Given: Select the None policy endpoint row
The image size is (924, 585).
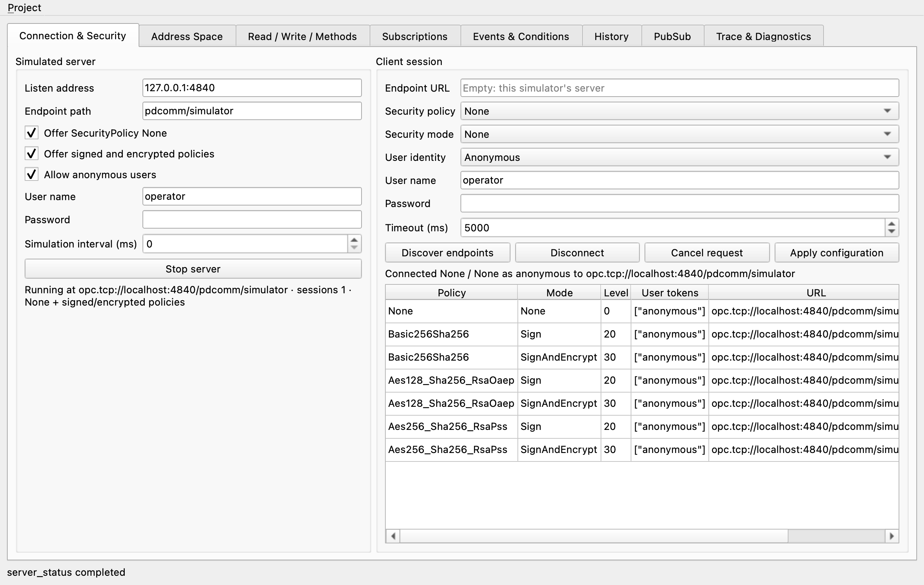Looking at the screenshot, I should click(642, 311).
